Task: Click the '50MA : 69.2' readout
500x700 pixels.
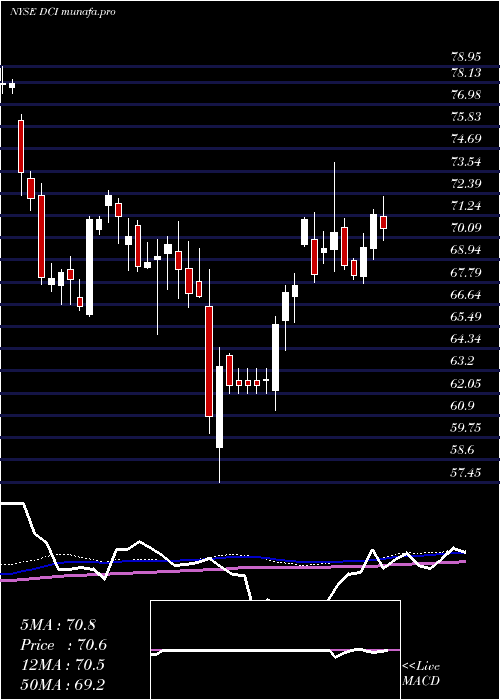Action: click(62, 685)
